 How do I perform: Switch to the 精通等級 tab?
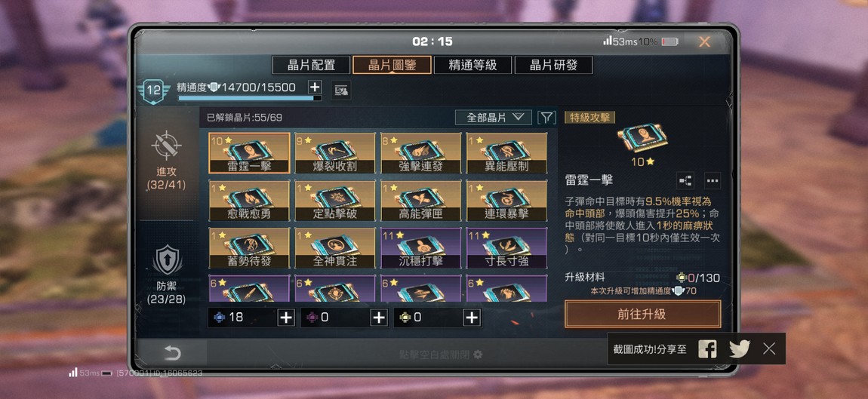[x=472, y=65]
